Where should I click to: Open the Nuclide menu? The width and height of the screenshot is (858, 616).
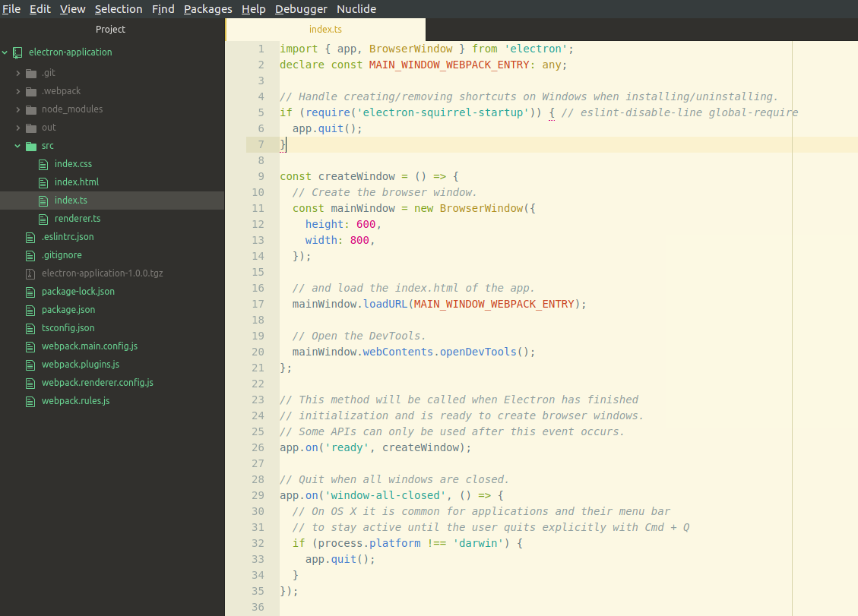(356, 8)
